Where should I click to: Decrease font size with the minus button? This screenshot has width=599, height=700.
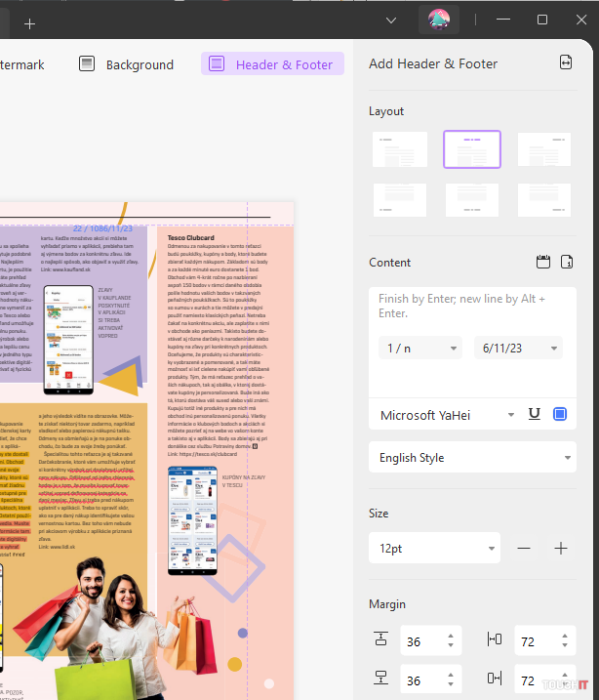(524, 548)
